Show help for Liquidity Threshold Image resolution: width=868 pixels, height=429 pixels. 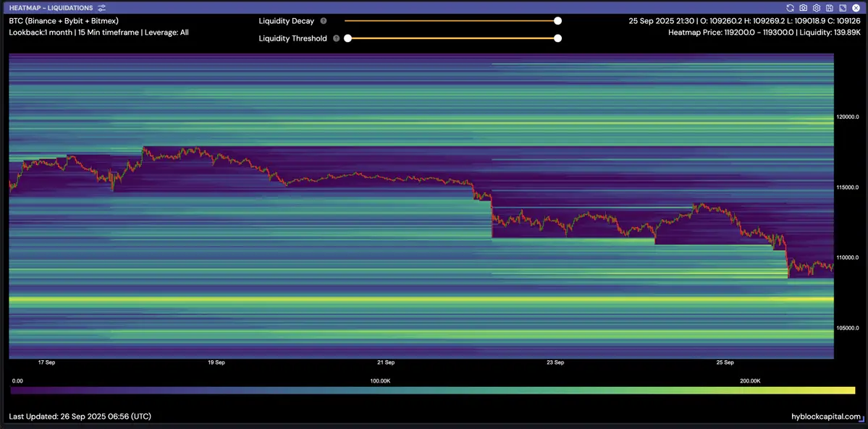[x=337, y=38]
